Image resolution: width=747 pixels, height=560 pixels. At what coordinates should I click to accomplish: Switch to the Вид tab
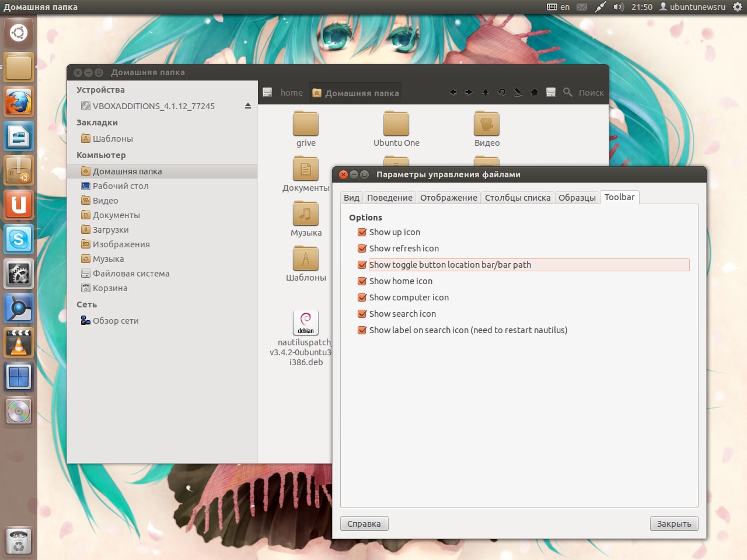click(351, 198)
